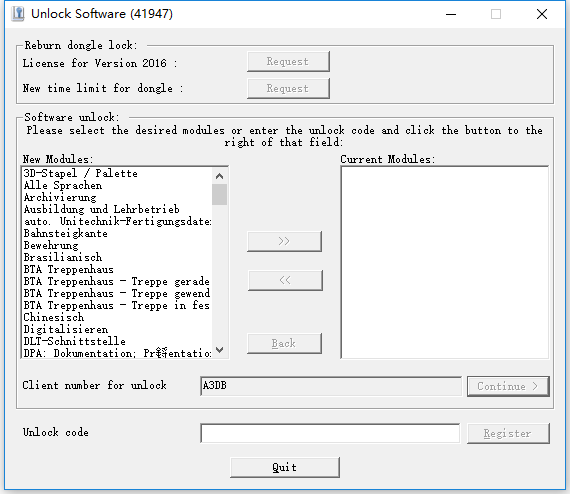Click the New Modules scrollbar thumb
The image size is (570, 494).
point(219,194)
